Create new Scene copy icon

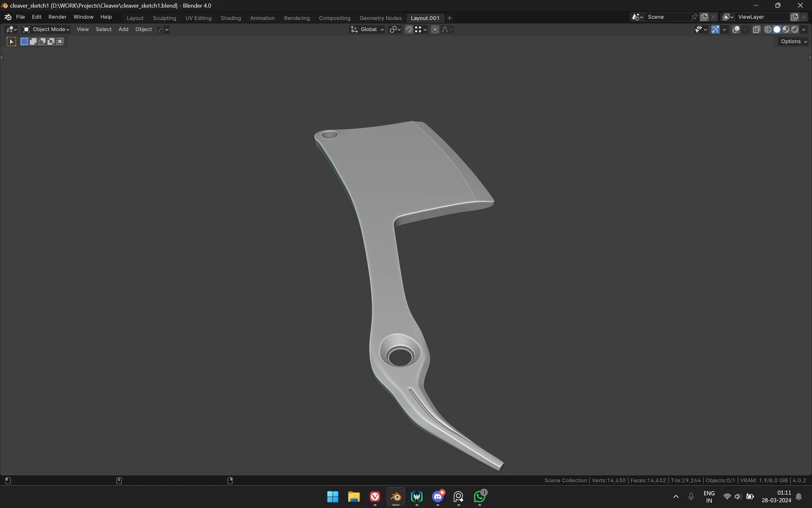point(704,17)
